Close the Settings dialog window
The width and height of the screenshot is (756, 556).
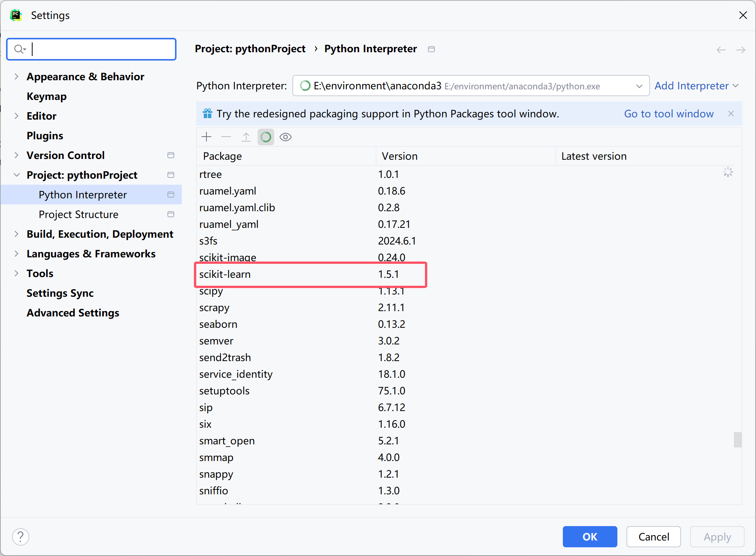tap(743, 15)
